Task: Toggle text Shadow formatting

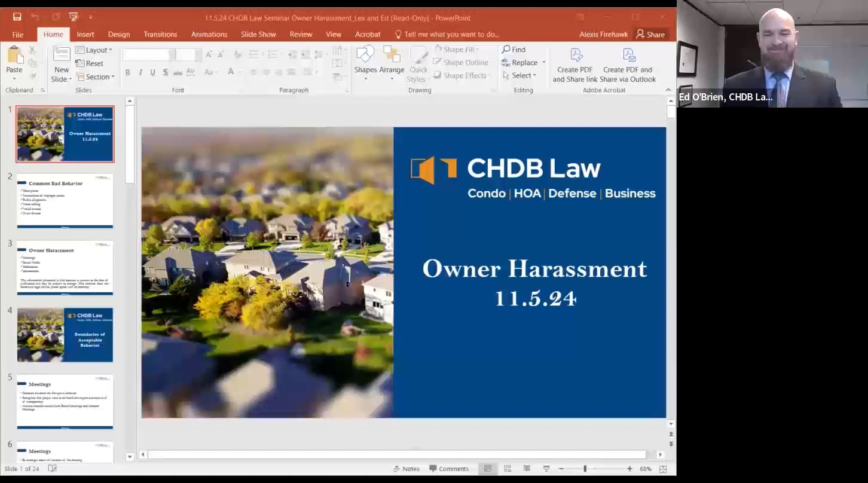Action: pyautogui.click(x=166, y=72)
